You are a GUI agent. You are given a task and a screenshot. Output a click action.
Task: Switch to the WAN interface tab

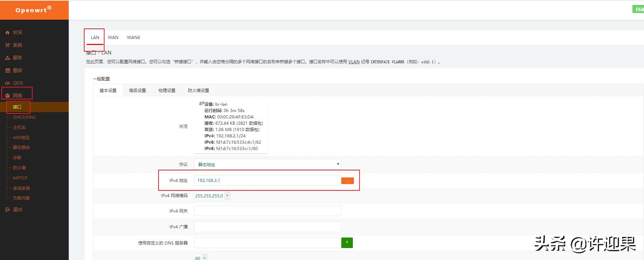(x=113, y=37)
